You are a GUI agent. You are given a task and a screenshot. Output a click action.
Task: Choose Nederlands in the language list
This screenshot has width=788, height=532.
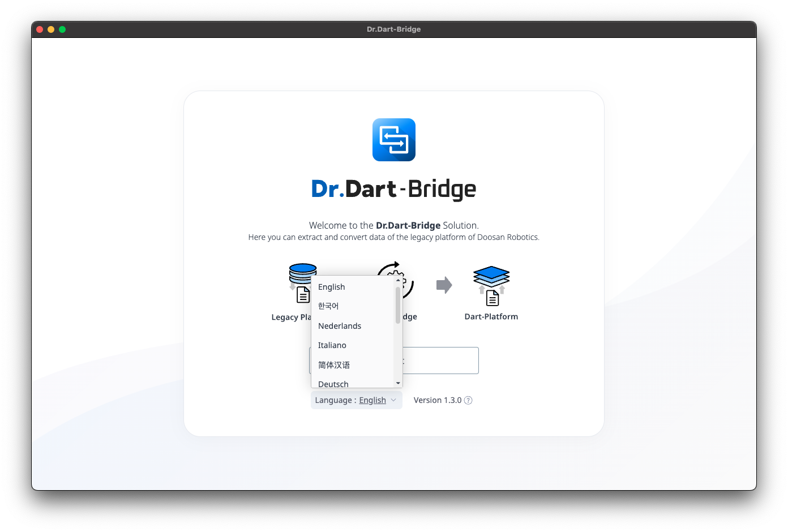click(340, 326)
